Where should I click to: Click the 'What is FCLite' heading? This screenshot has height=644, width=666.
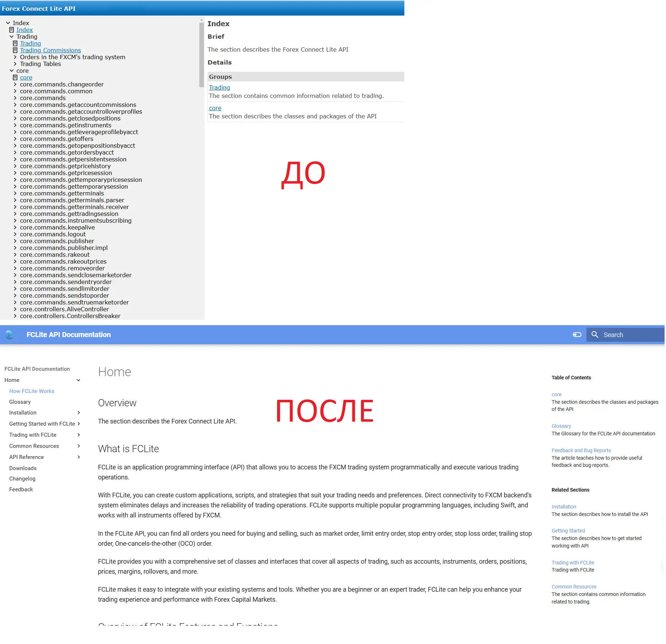pyautogui.click(x=128, y=449)
